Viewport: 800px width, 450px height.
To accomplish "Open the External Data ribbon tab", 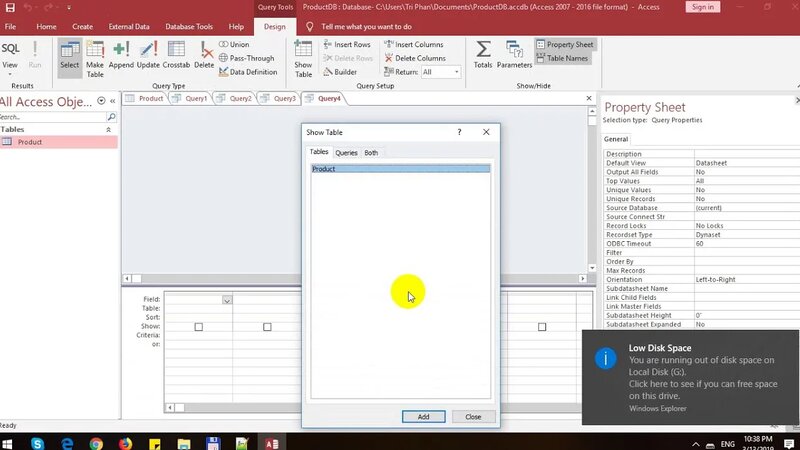I will [x=129, y=27].
